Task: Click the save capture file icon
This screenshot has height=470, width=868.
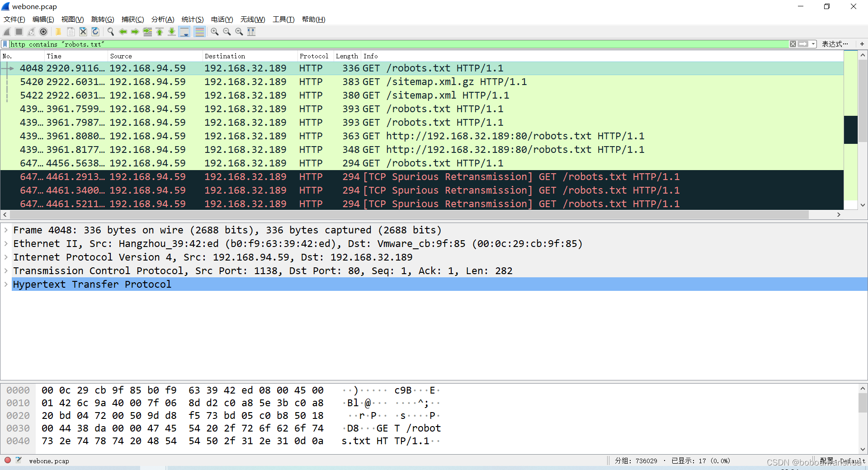Action: point(71,32)
